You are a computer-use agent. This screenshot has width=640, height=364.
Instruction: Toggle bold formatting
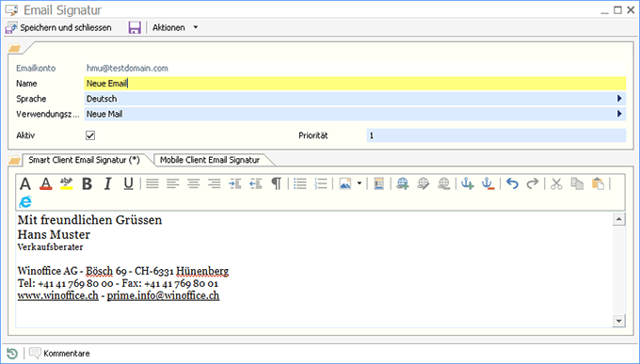87,184
